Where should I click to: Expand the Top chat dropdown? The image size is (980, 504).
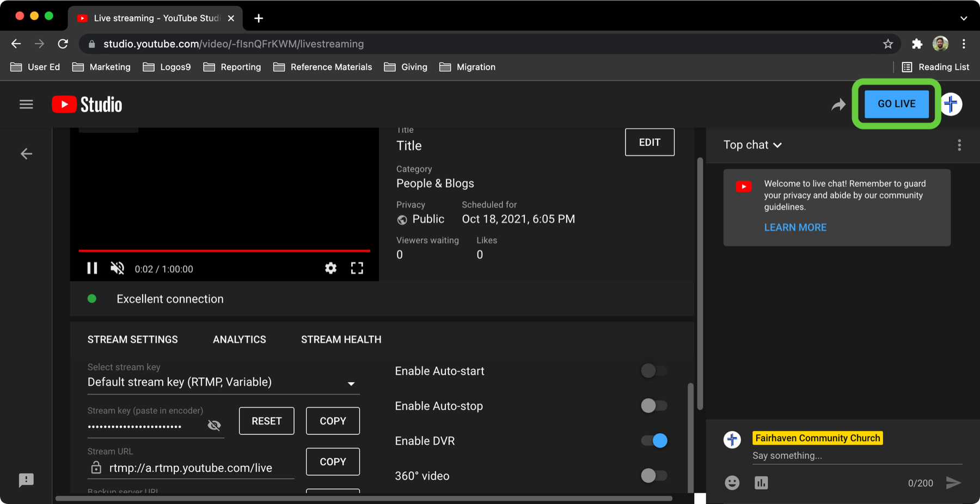(x=752, y=145)
